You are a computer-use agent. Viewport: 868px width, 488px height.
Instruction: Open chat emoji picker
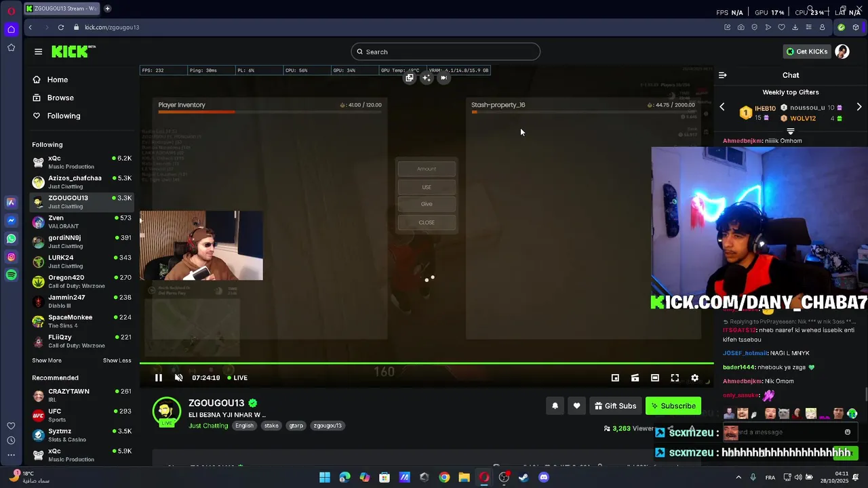pyautogui.click(x=848, y=432)
